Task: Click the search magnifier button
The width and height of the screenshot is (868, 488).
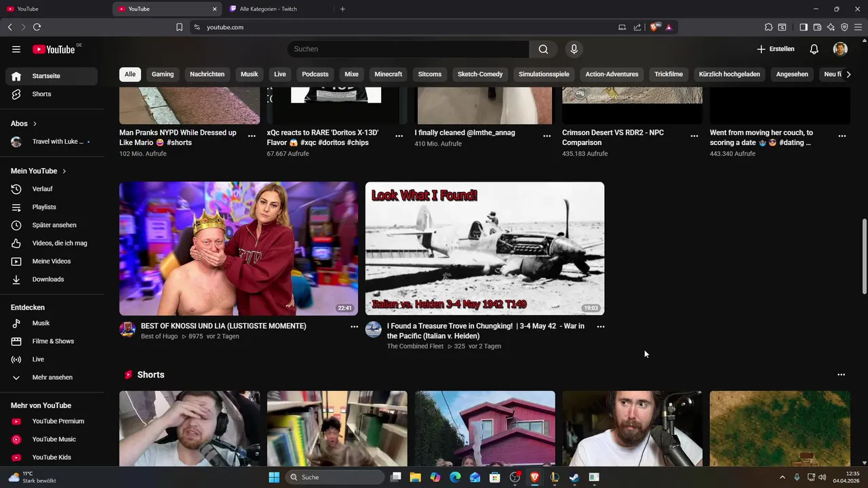Action: coord(543,49)
